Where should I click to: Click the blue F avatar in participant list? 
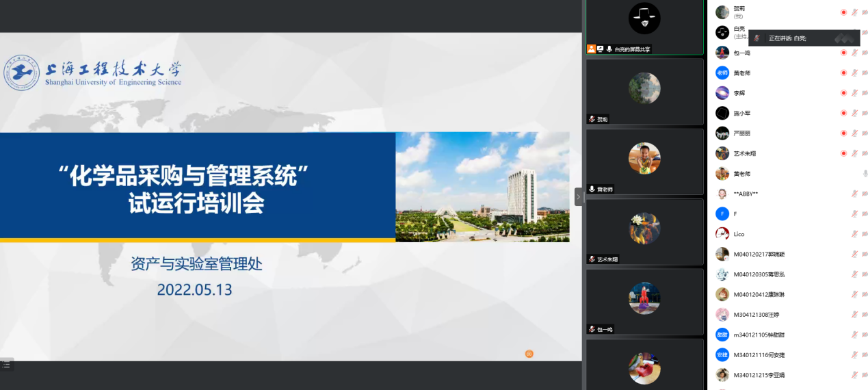point(722,214)
